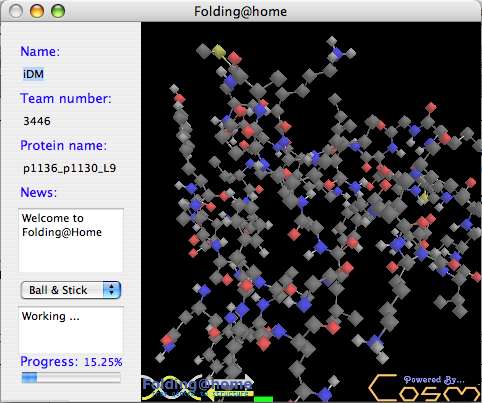The image size is (482, 403).
Task: Click the progress bar under Progress
Action: (x=71, y=378)
